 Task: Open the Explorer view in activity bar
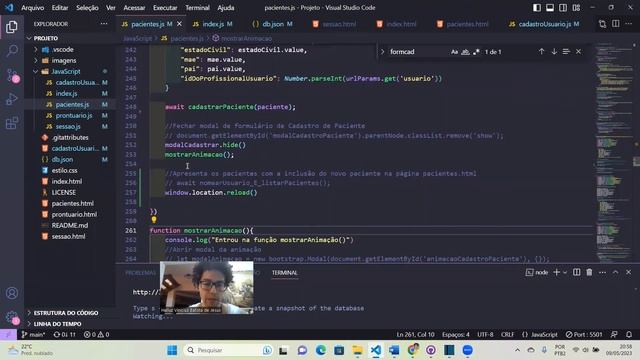tap(12, 27)
